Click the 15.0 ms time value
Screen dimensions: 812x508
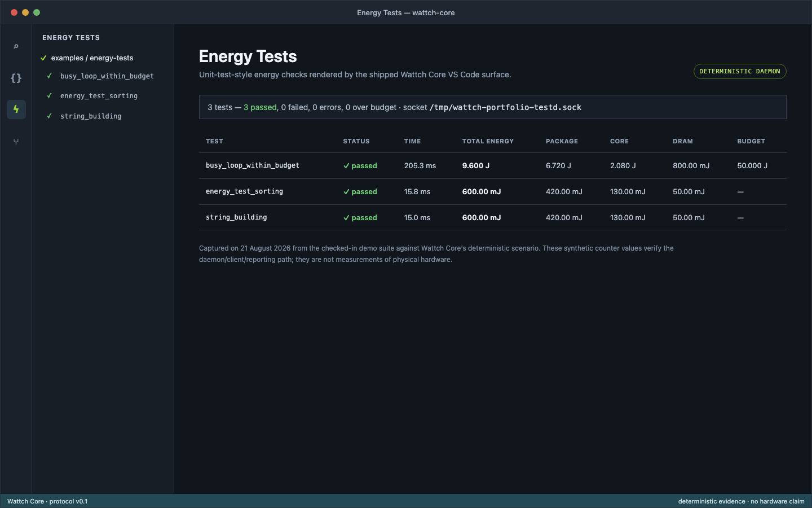[x=417, y=218]
